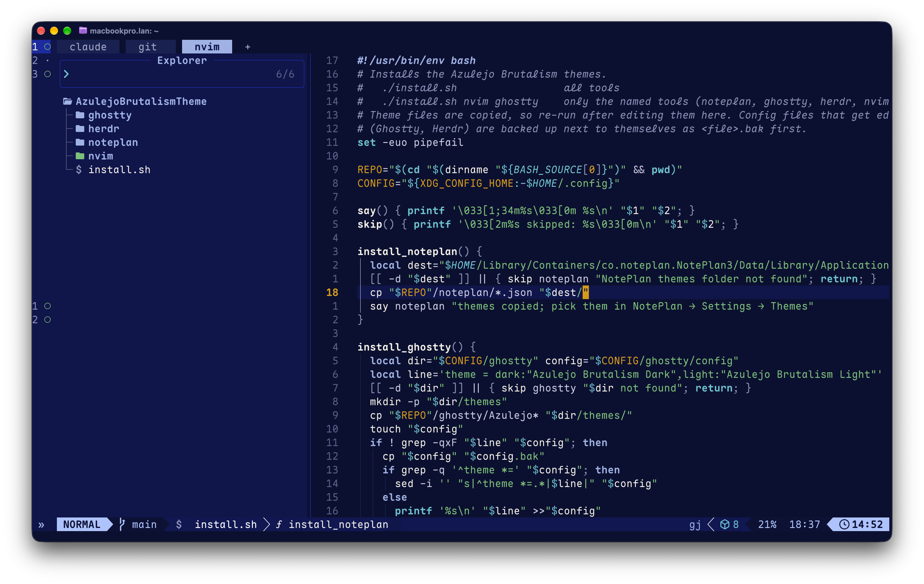
Task: Click the shell filetype icon in the statusline
Action: [x=179, y=524]
